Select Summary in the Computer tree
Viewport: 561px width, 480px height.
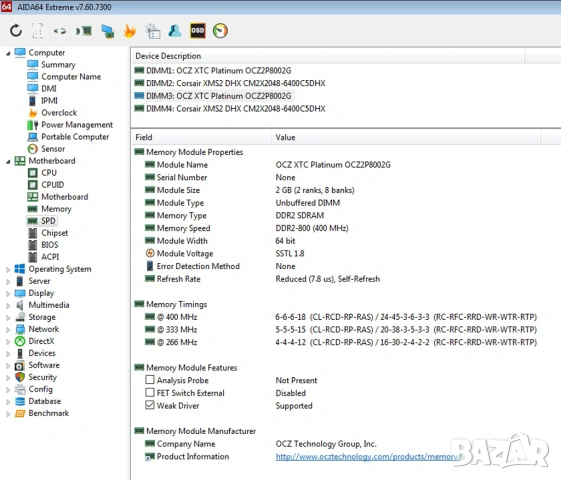click(58, 65)
